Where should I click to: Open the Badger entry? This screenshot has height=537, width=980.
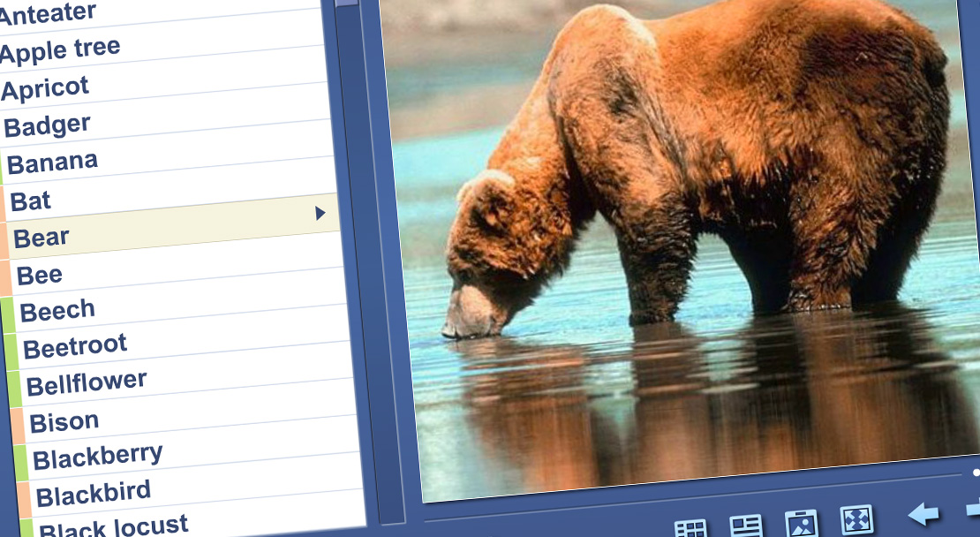click(x=47, y=126)
